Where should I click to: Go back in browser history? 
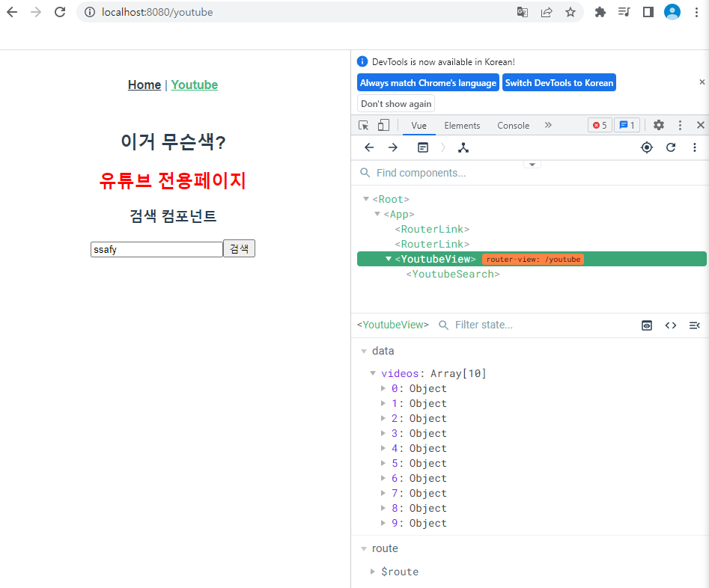12,12
